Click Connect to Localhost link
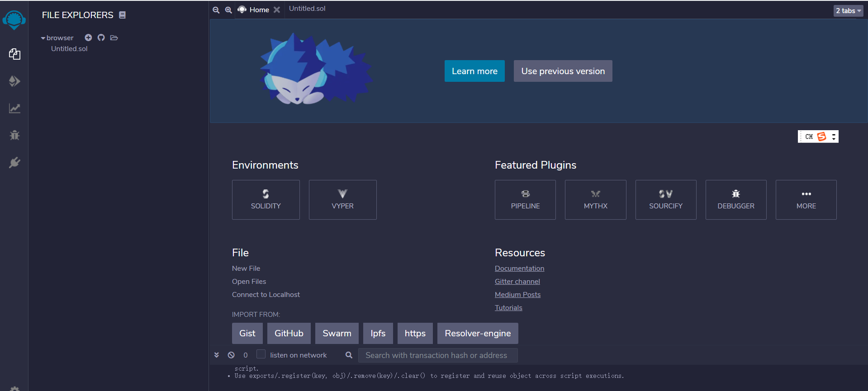 [266, 295]
